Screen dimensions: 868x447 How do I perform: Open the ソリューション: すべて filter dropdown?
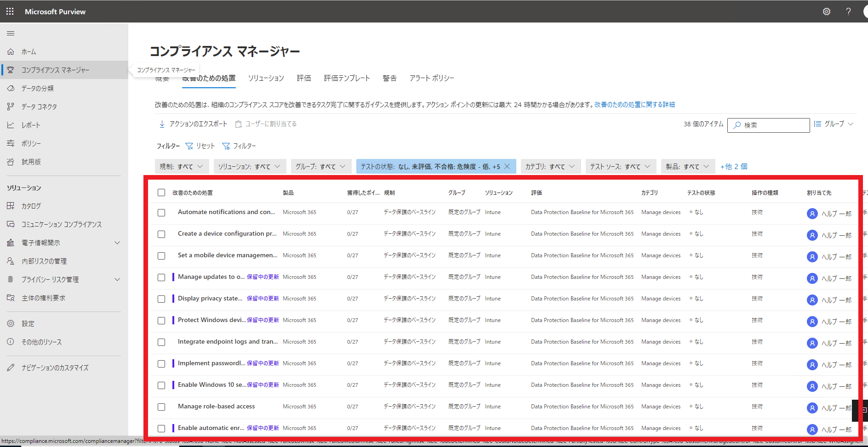(250, 166)
